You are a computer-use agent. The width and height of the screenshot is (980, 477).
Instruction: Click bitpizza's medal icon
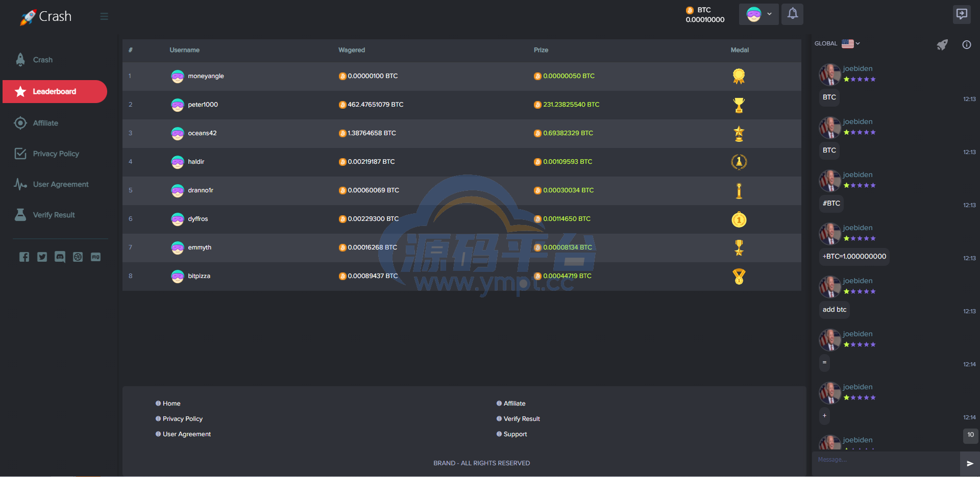[739, 276]
